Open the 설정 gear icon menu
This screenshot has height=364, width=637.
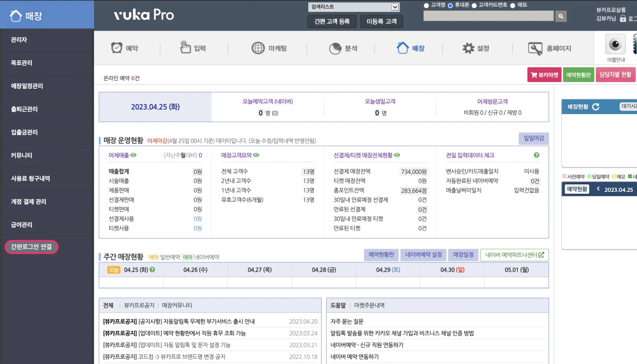point(469,48)
